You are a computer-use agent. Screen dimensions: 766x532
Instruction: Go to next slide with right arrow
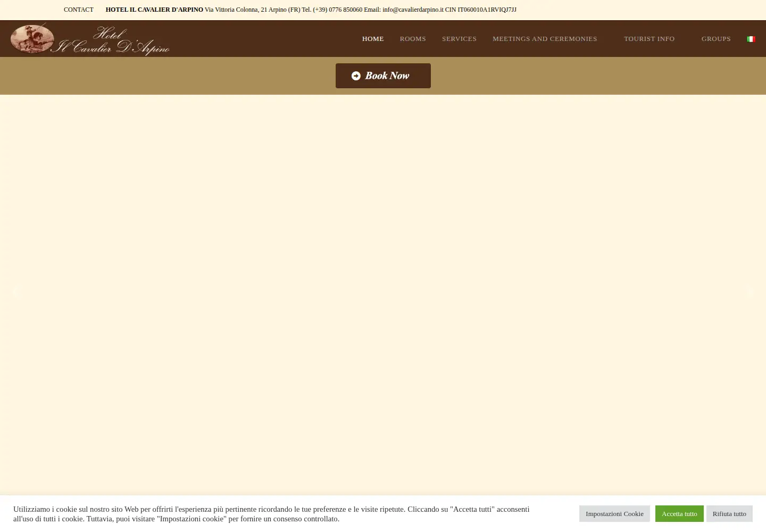pyautogui.click(x=750, y=292)
